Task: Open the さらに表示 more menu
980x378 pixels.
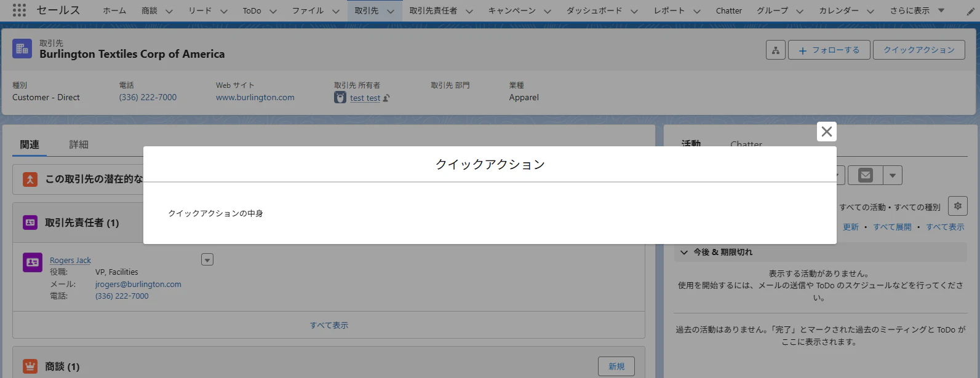Action: pyautogui.click(x=917, y=10)
